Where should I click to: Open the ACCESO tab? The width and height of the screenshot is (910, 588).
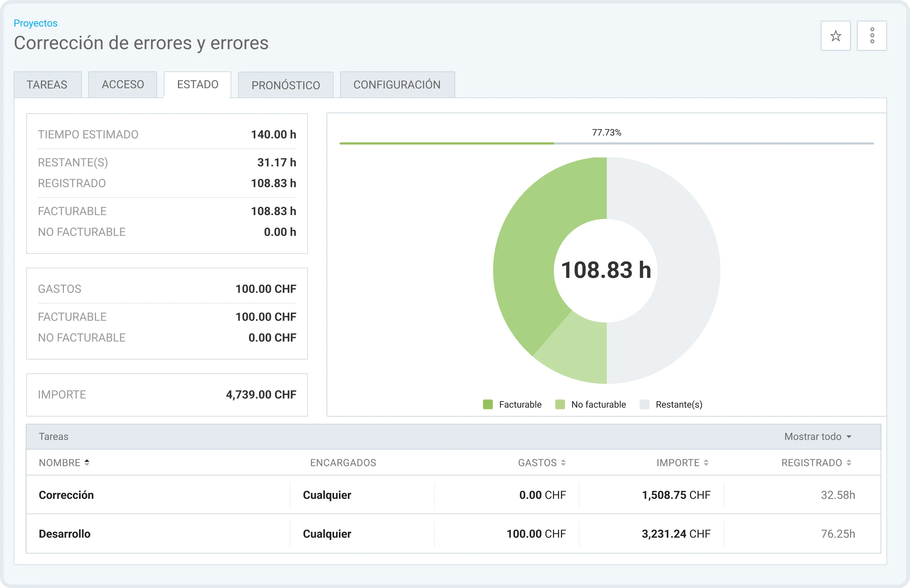[x=123, y=84]
